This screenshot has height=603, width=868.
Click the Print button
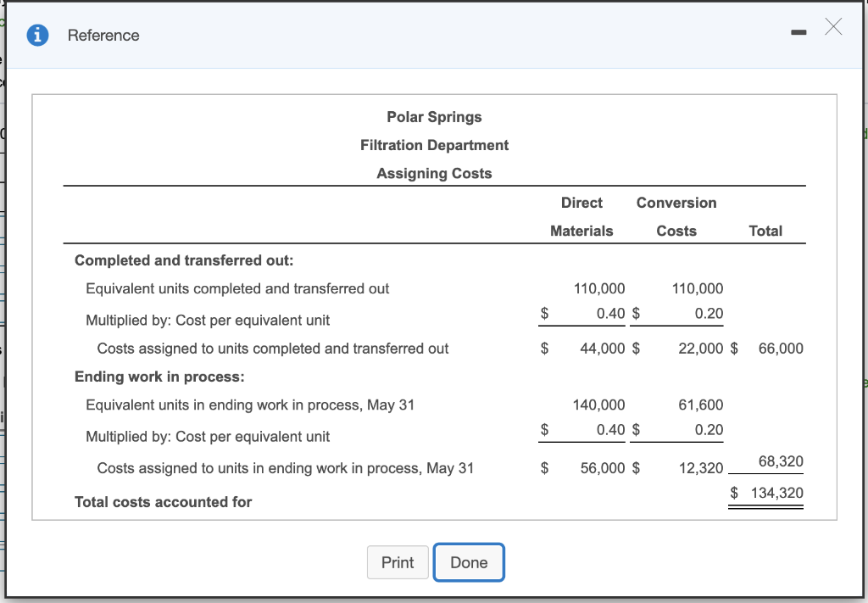coord(398,562)
